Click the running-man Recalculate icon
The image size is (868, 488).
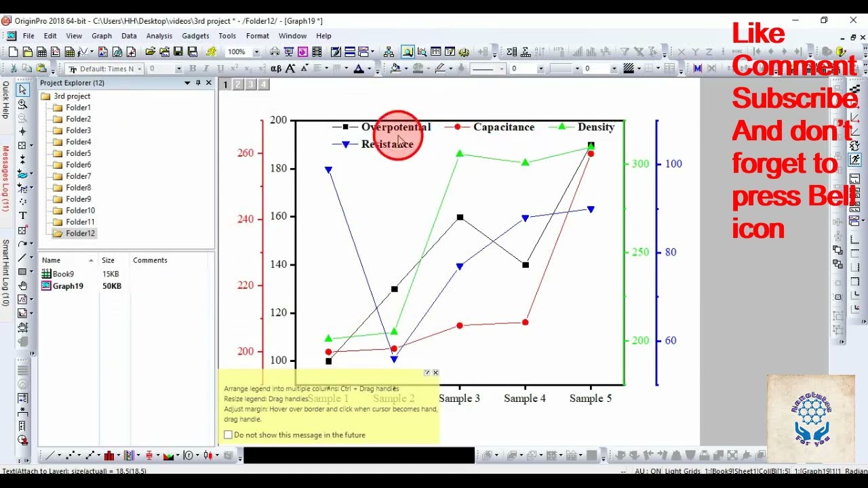(x=211, y=52)
